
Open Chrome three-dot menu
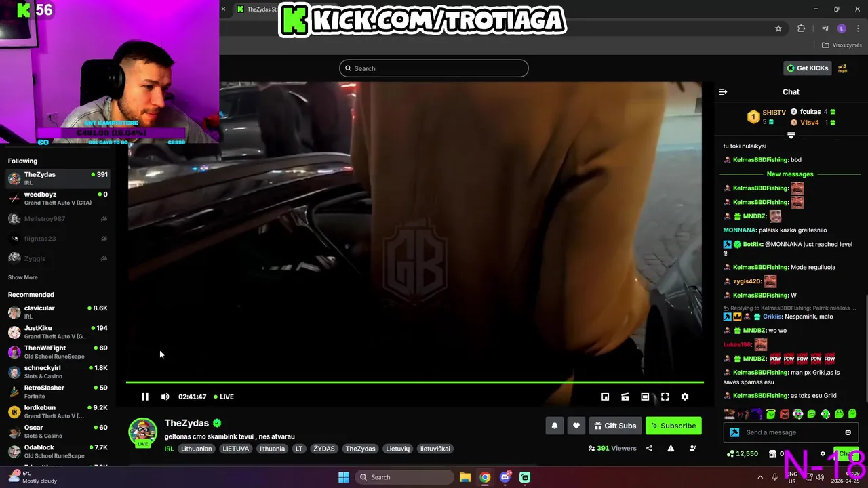859,28
